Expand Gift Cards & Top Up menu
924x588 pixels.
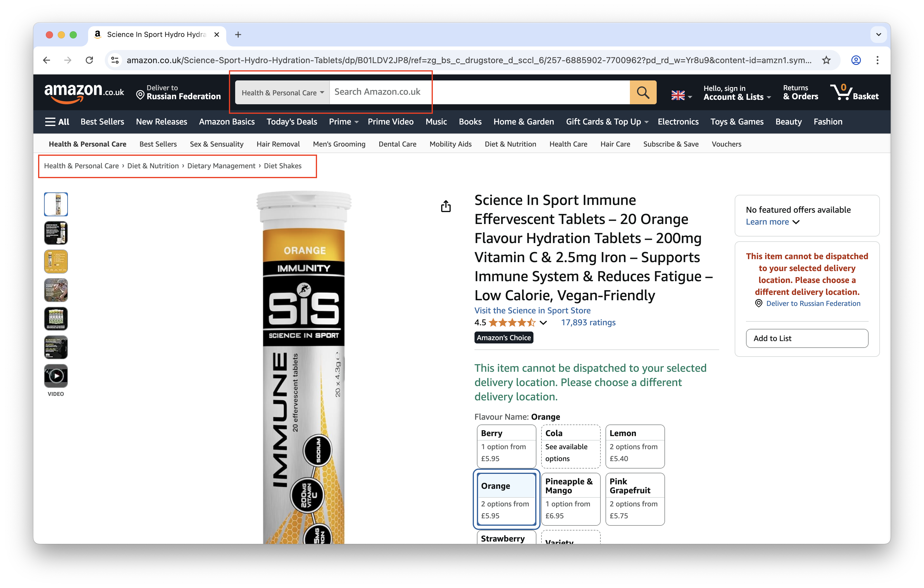coord(607,122)
